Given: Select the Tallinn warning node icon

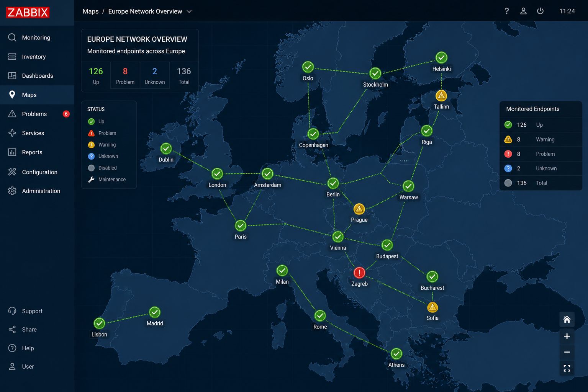Looking at the screenshot, I should pos(441,95).
